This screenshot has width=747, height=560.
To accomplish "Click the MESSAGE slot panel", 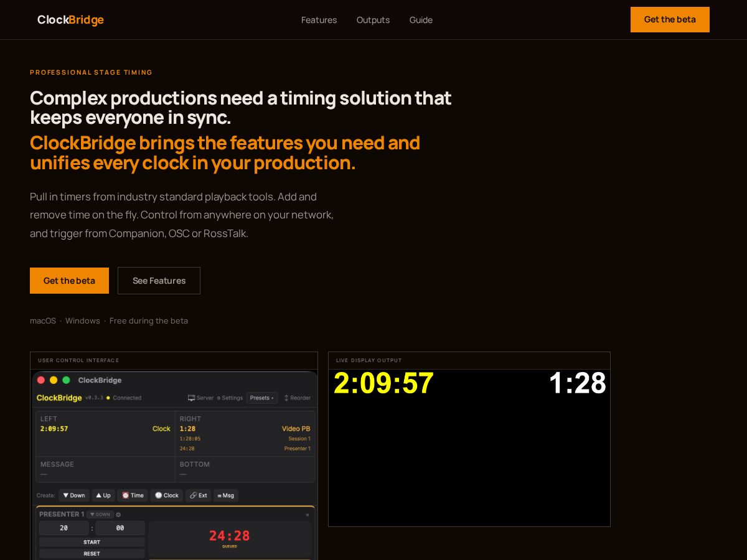I will click(105, 470).
